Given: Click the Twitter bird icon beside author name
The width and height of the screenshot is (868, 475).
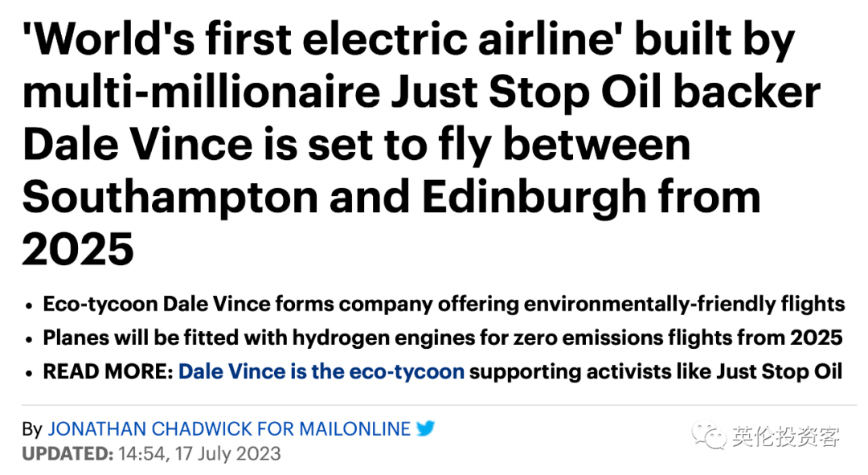Looking at the screenshot, I should pyautogui.click(x=425, y=428).
